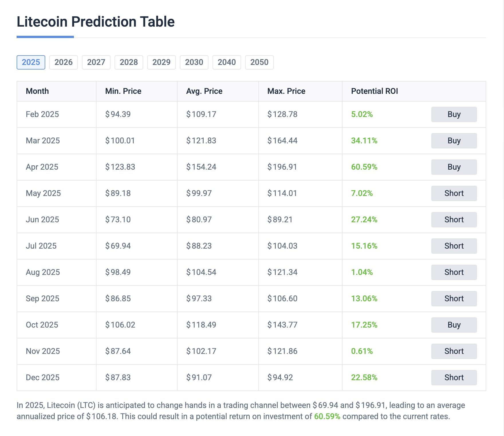Click min price $87.64
504x436 pixels.
pos(118,351)
